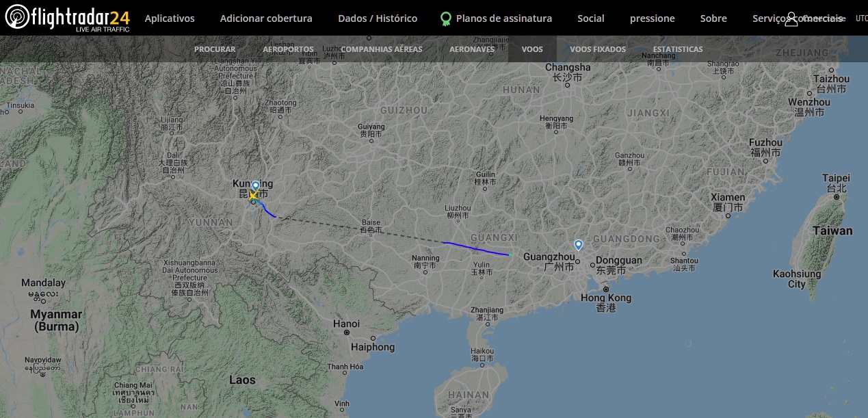Select the yellow airplane icon over Kunming
The width and height of the screenshot is (868, 418).
click(x=253, y=196)
